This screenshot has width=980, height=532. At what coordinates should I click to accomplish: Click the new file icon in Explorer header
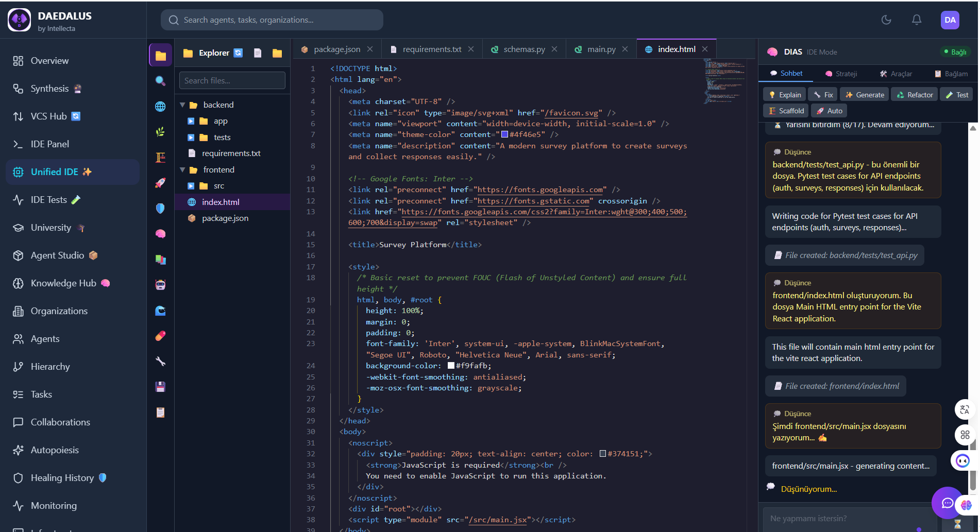[258, 53]
